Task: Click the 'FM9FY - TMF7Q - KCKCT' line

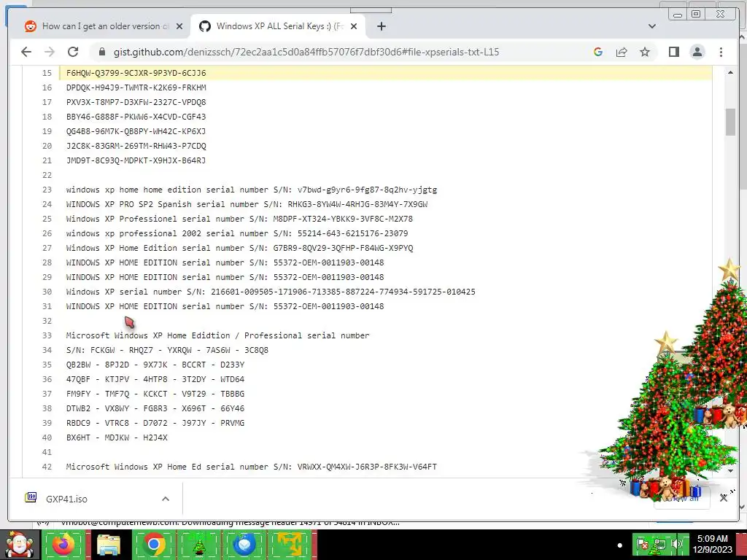Action: [155, 394]
